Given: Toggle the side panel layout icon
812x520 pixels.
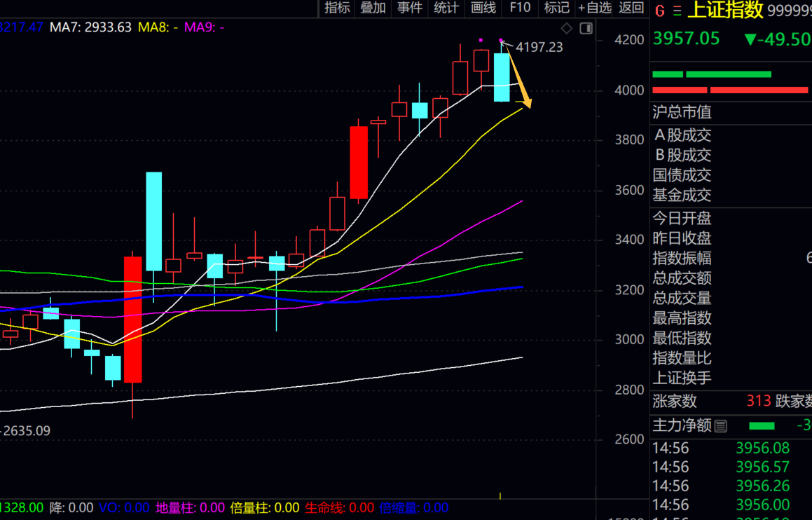Looking at the screenshot, I should coord(586,28).
